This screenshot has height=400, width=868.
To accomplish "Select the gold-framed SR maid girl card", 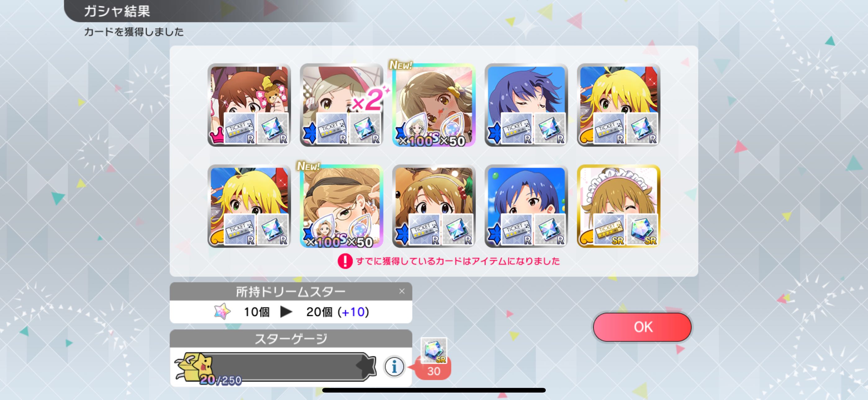I will click(x=618, y=206).
